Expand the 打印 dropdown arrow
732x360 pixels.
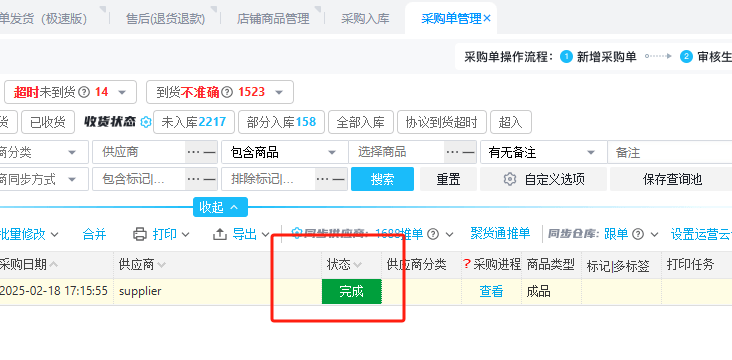(x=185, y=234)
